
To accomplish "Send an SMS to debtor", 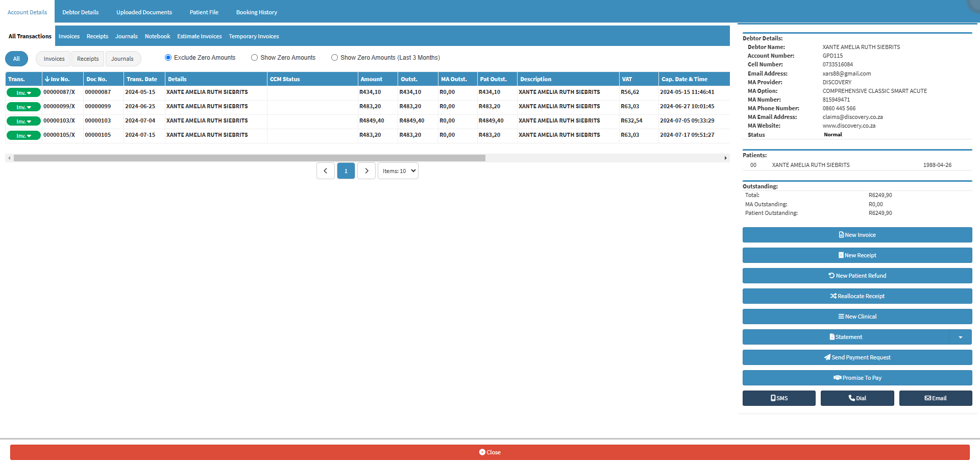I will [x=779, y=398].
